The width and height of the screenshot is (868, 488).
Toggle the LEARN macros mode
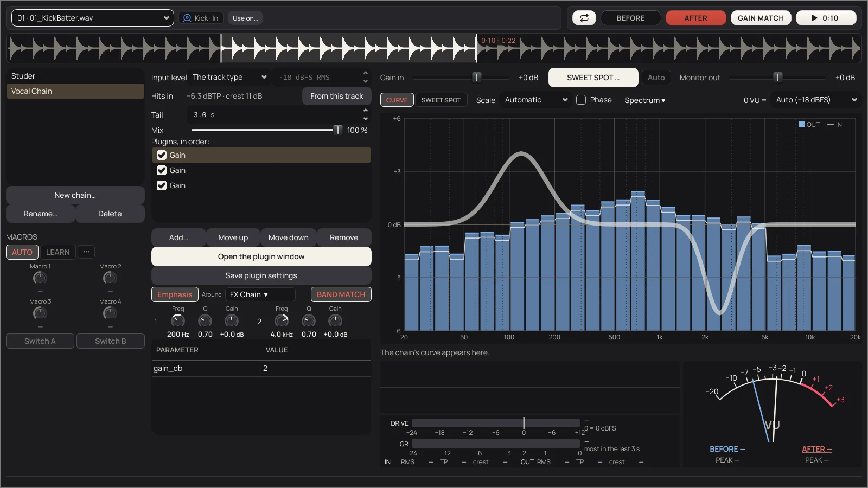coord(58,252)
